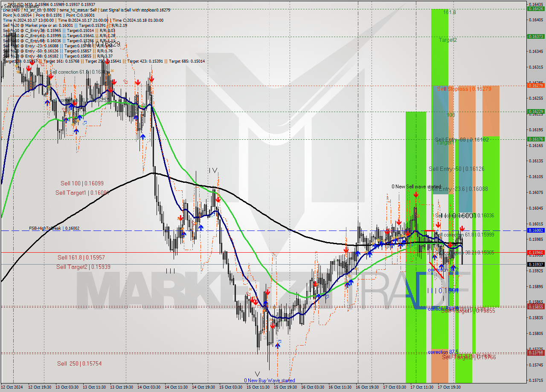Image resolution: width=546 pixels, height=392 pixels.
Task: Click the 'Last Signal is:Sell with stoploss' text
Action: [133, 10]
